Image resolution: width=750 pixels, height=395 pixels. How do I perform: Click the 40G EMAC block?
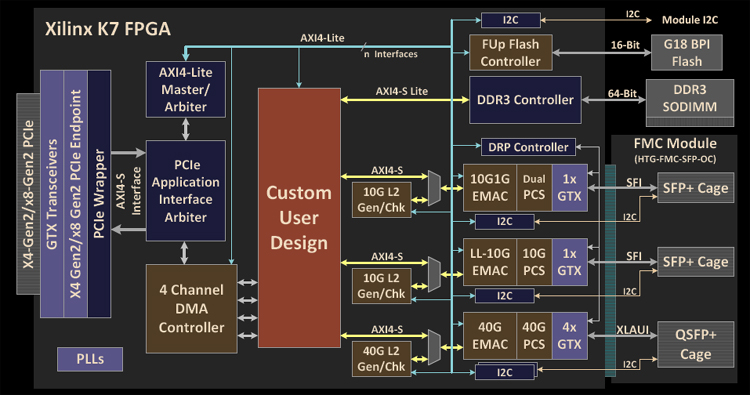click(490, 336)
